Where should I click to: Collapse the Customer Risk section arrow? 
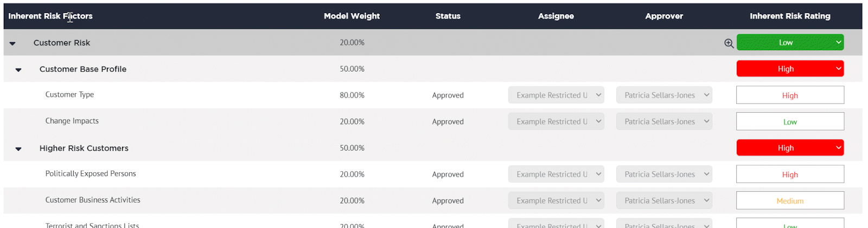pyautogui.click(x=12, y=43)
